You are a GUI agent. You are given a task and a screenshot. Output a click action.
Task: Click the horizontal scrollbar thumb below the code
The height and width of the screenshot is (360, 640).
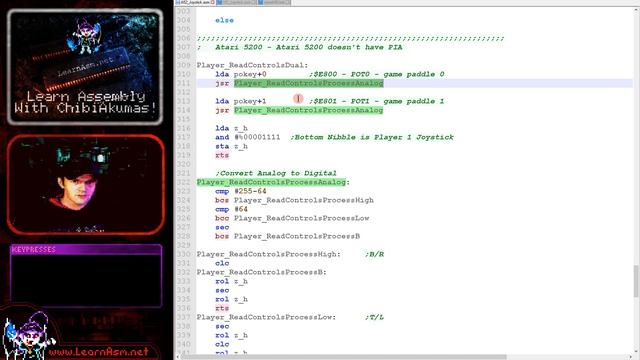tap(344, 357)
